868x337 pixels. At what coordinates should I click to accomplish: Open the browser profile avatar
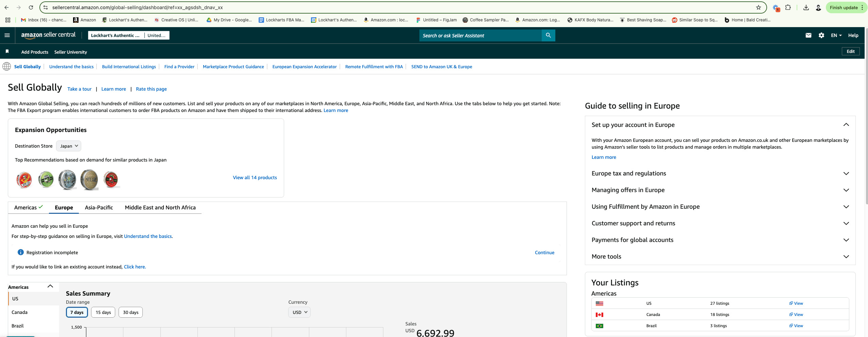point(818,7)
